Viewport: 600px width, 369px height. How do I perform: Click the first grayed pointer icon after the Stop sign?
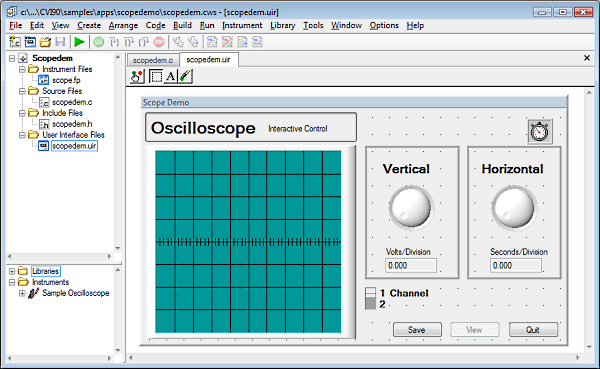[x=178, y=42]
